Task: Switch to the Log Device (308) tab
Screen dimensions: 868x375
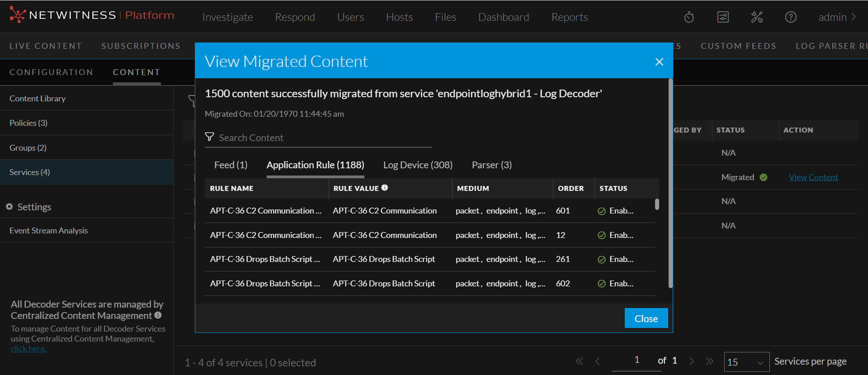Action: point(418,165)
